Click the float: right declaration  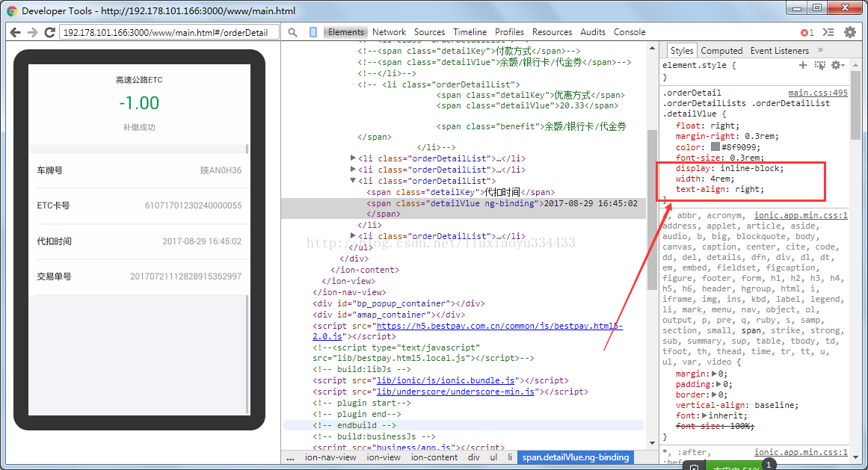point(707,126)
